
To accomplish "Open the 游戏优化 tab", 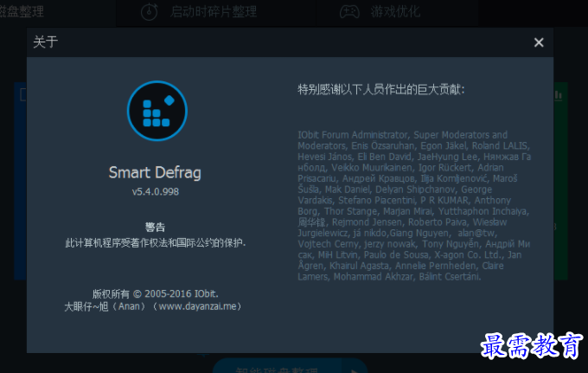I will (395, 11).
